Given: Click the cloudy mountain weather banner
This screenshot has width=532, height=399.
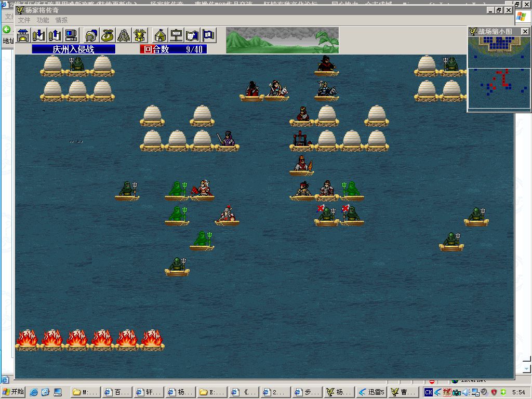Looking at the screenshot, I should (x=282, y=41).
